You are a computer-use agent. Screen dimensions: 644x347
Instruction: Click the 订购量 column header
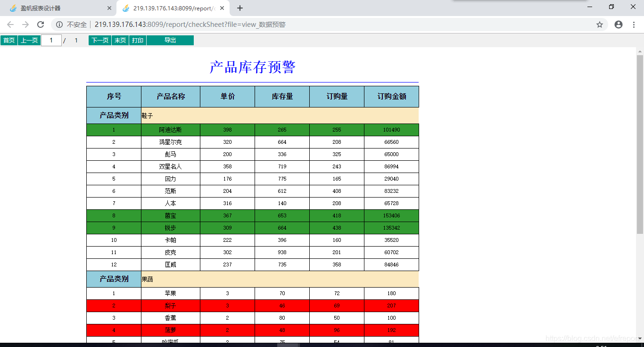(337, 97)
